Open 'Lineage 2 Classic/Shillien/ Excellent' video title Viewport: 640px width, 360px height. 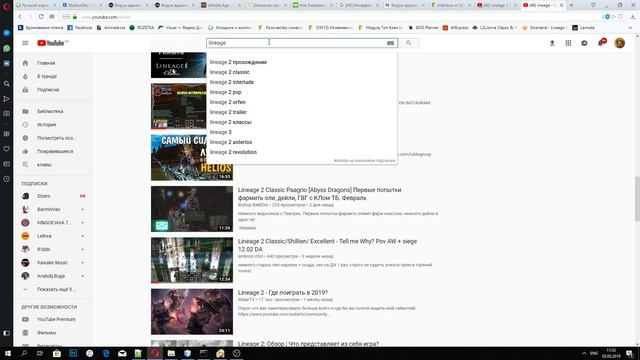tap(327, 245)
